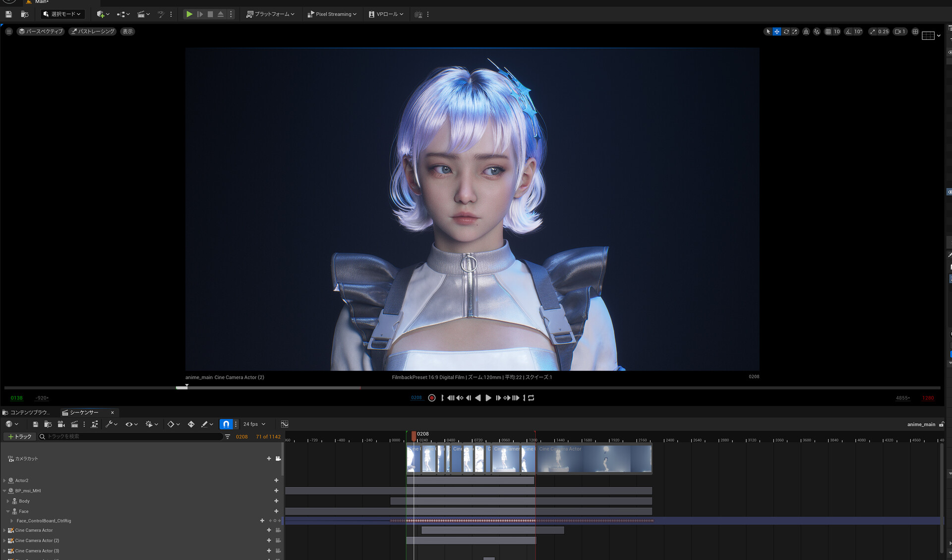Open the Sequencer actions wrench icon
The image size is (952, 560).
pos(110,424)
